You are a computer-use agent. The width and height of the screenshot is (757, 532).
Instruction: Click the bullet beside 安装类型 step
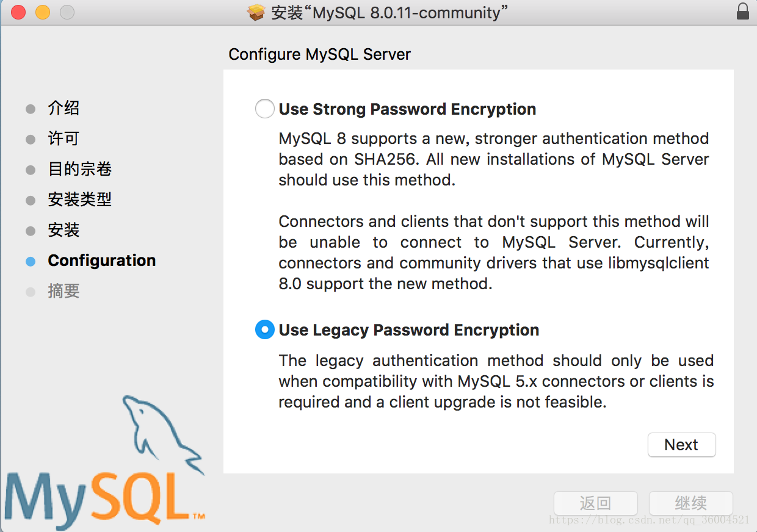(31, 201)
